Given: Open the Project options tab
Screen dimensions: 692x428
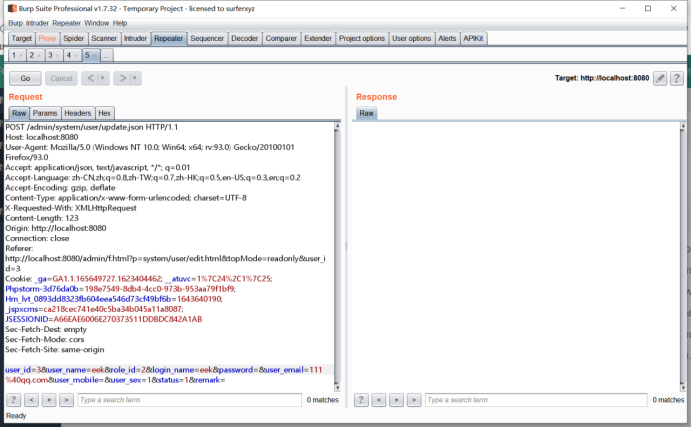Looking at the screenshot, I should click(x=362, y=38).
